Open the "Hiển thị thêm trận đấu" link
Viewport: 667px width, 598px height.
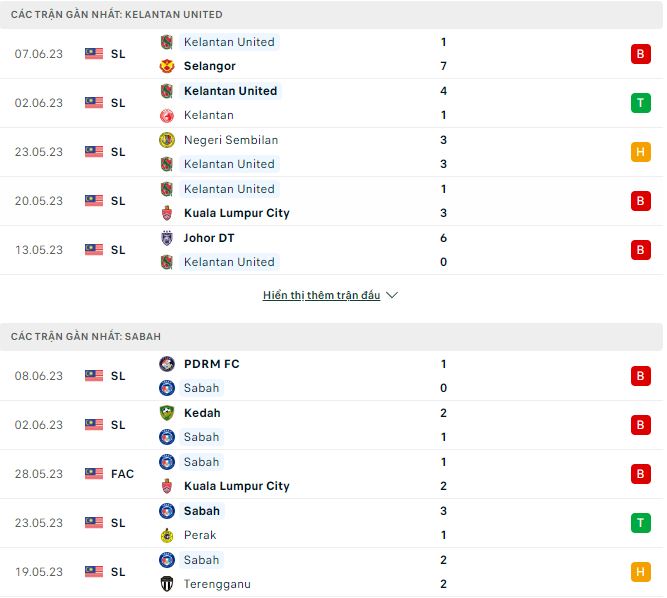321,296
